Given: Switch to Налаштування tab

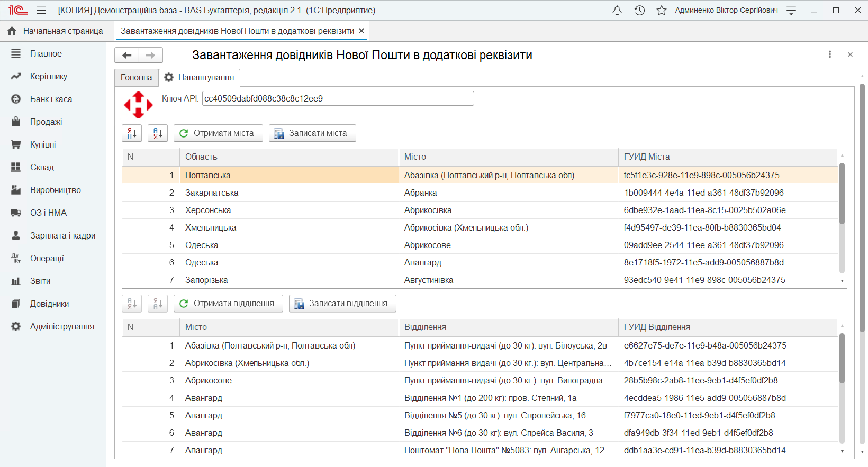Looking at the screenshot, I should [200, 77].
